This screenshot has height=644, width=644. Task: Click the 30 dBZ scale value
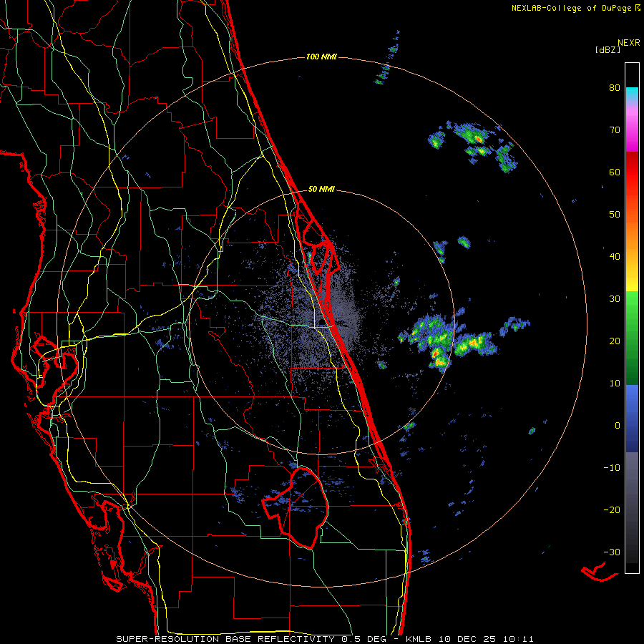[615, 299]
